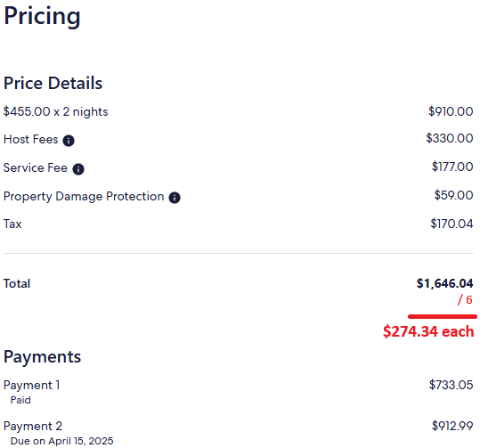Open the Property Damage Protection info icon
The width and height of the screenshot is (480, 448).
tap(175, 198)
